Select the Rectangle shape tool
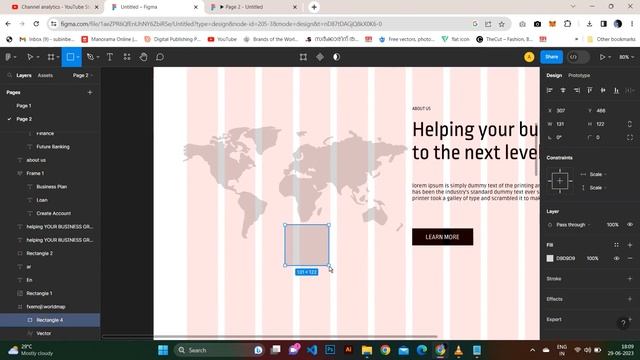Image resolution: width=640 pixels, height=360 pixels. pyautogui.click(x=70, y=57)
